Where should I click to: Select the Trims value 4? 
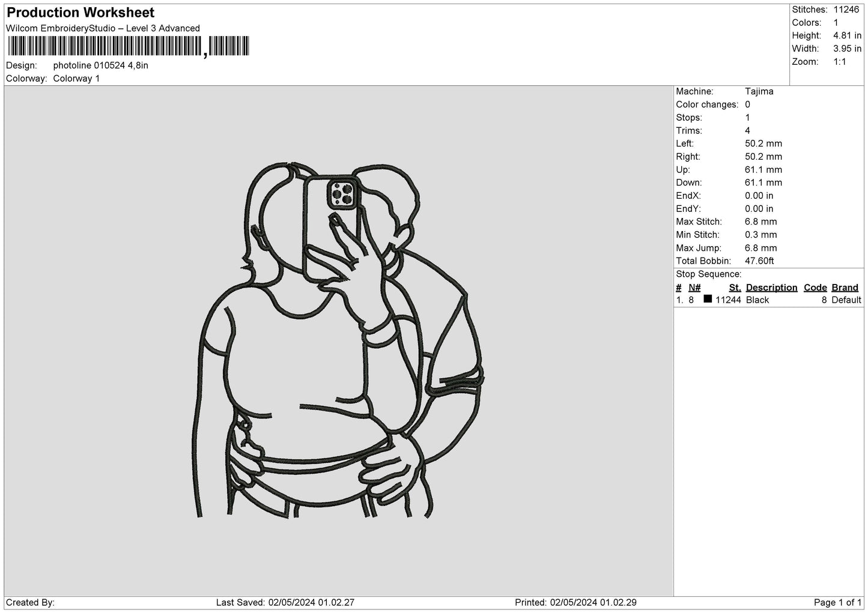point(747,130)
